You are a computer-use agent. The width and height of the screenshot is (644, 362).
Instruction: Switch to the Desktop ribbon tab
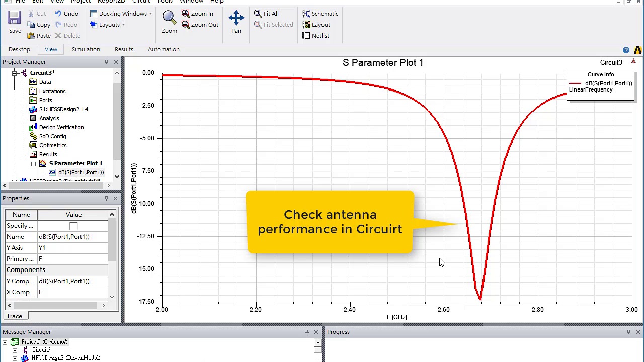click(19, 49)
